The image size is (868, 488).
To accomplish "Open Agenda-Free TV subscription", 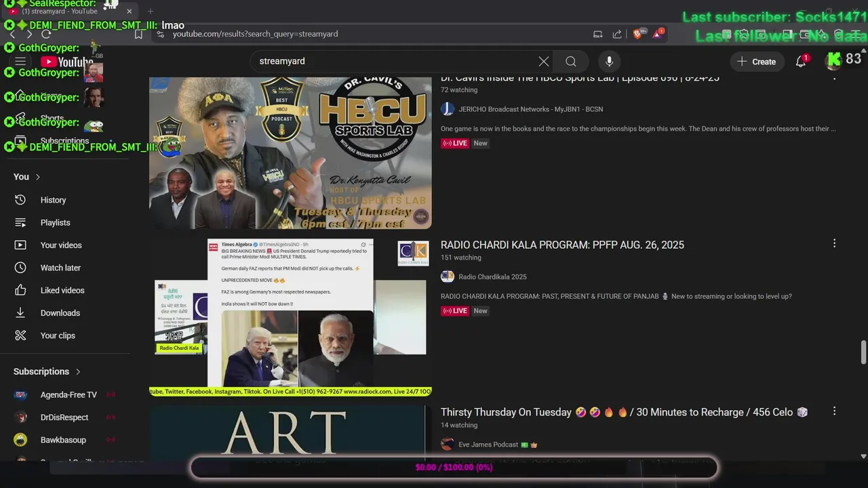I will [x=68, y=394].
